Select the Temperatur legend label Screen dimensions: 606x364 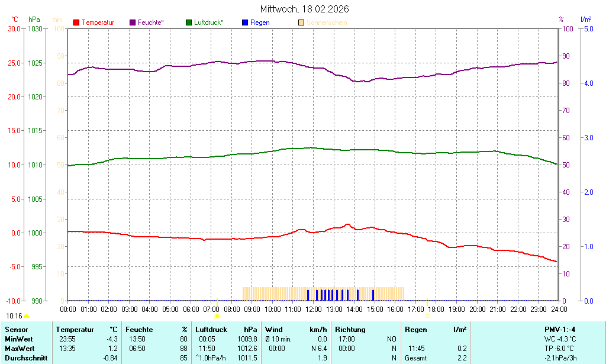coord(98,22)
